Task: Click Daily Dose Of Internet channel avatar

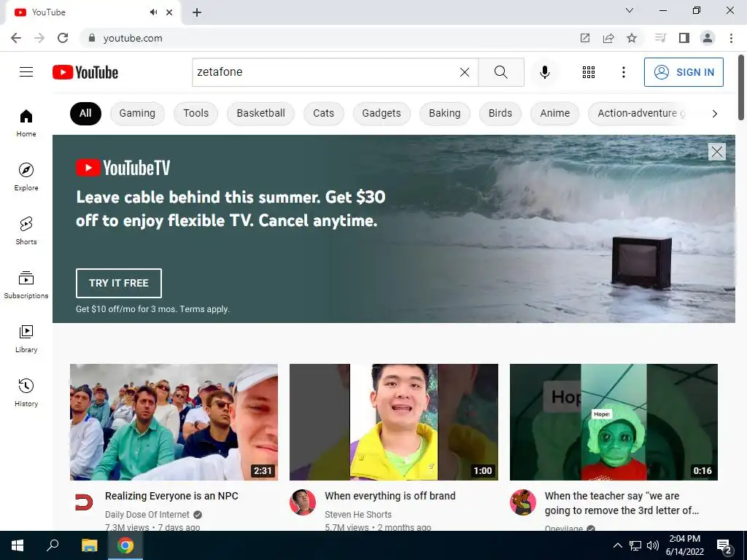Action: [x=84, y=502]
